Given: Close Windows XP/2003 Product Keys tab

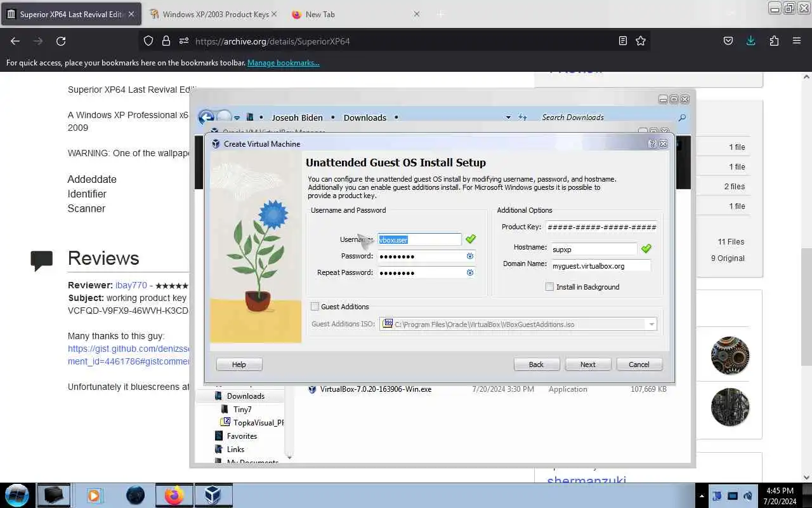Looking at the screenshot, I should [x=274, y=14].
